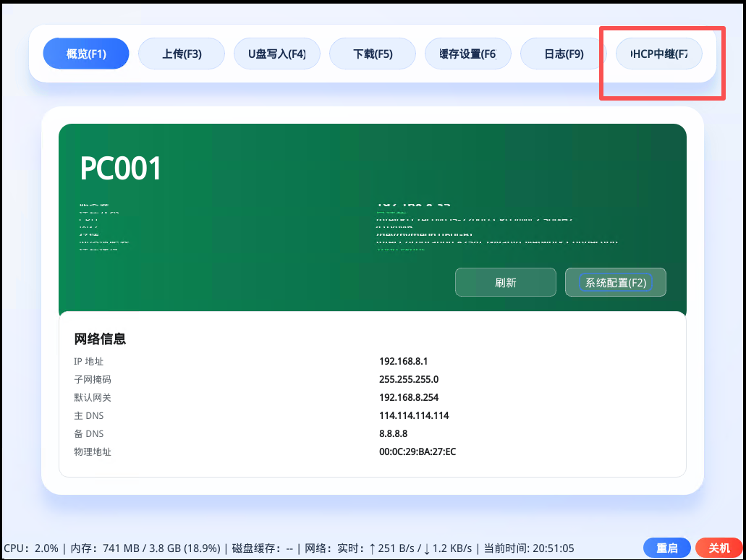
Task: Select primary DNS 114.114.114.114
Action: (x=414, y=415)
